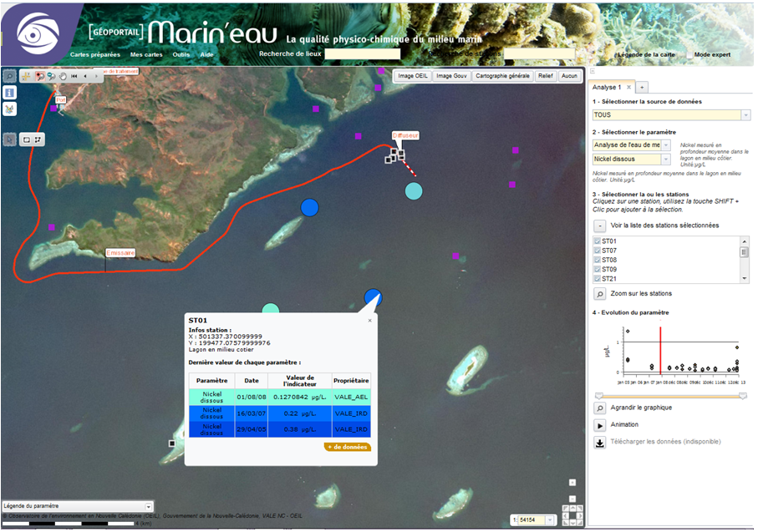Enlarge the graph with magnifier icon
This screenshot has width=758, height=532.
point(600,408)
